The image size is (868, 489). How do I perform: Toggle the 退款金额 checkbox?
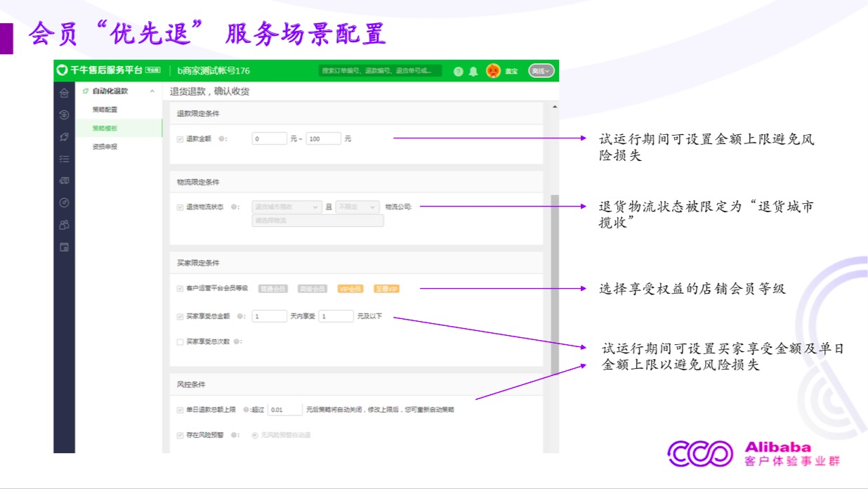(x=180, y=139)
